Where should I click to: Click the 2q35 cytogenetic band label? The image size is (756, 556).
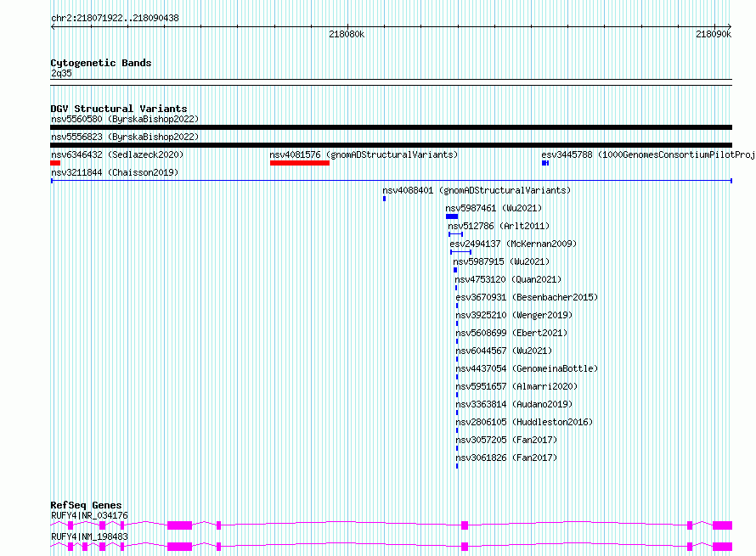point(61,73)
